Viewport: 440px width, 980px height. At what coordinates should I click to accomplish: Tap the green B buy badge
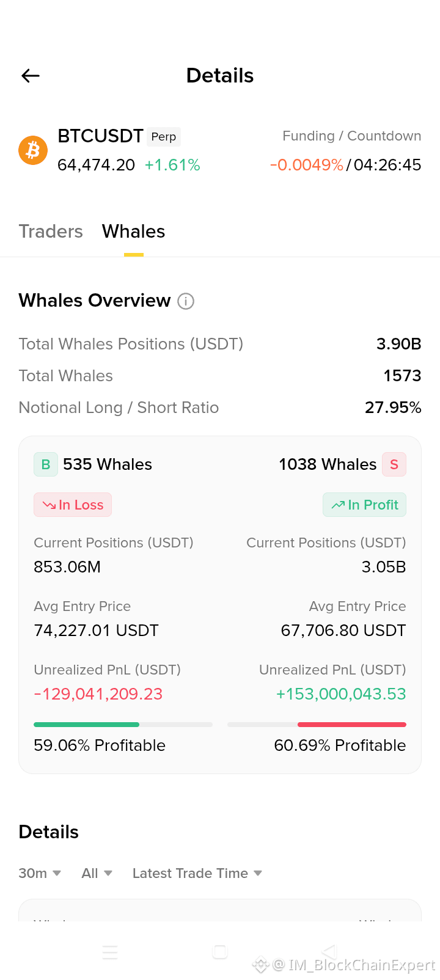point(46,464)
